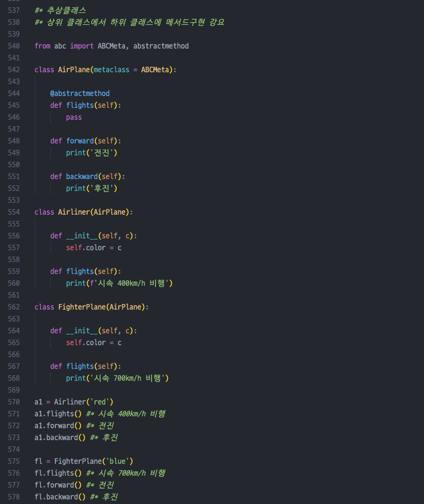Click 'fl.forward()' on line 577
Screen dimensions: 424x504
coord(58,485)
